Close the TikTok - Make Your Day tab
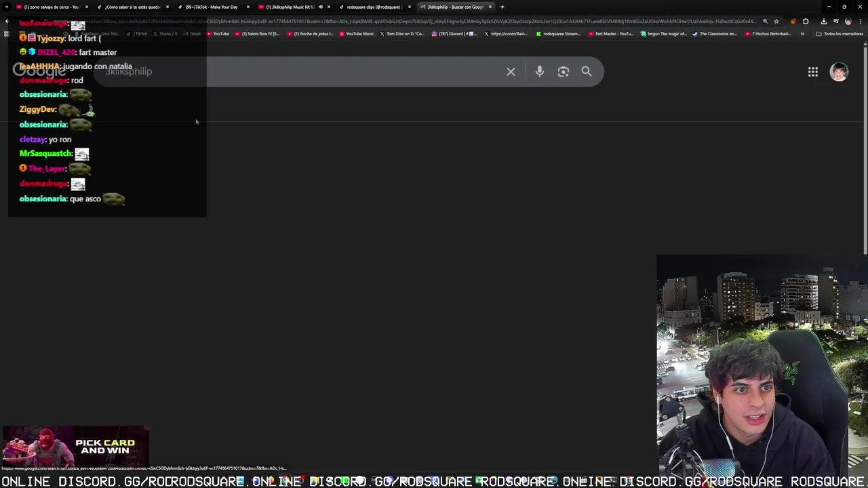Image resolution: width=868 pixels, height=488 pixels. click(248, 7)
